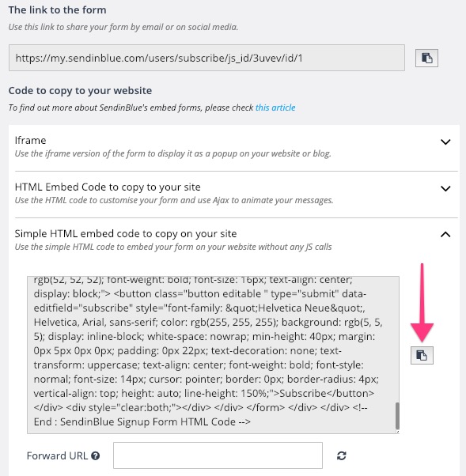Open the 'this article' link

coord(275,108)
